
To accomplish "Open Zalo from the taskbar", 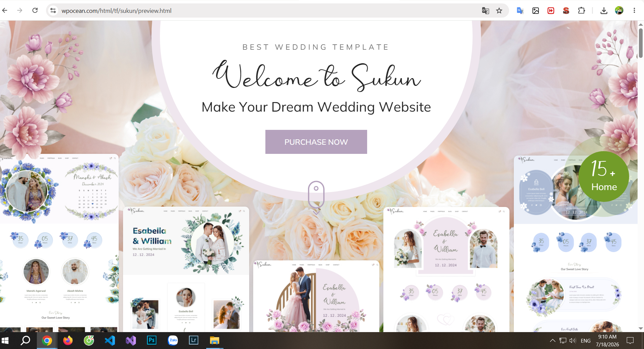I will tap(173, 341).
